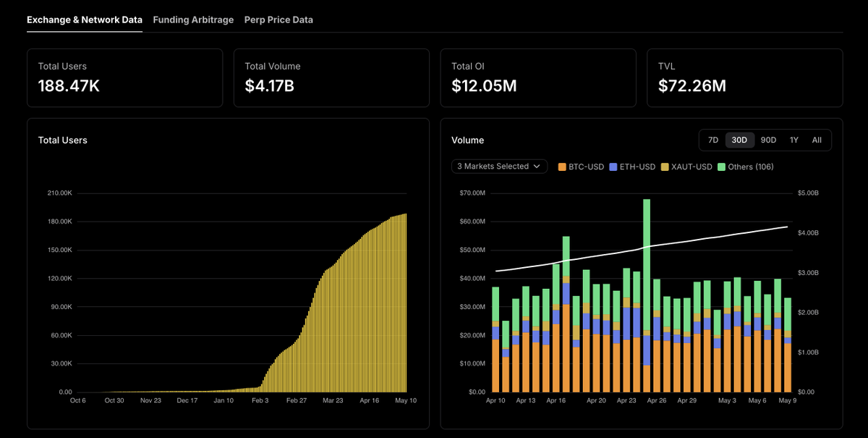This screenshot has height=438, width=868.
Task: Click the $70.00M y-axis label
Action: pyautogui.click(x=472, y=193)
